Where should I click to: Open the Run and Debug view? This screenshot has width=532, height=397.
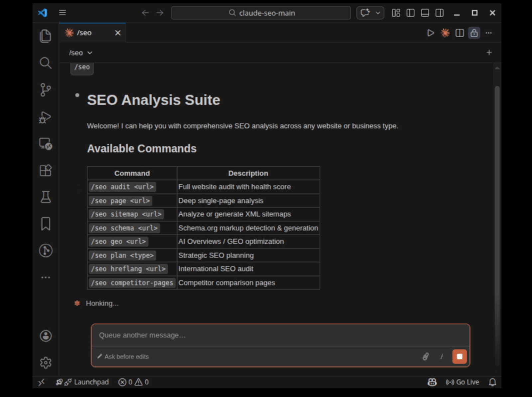[46, 117]
